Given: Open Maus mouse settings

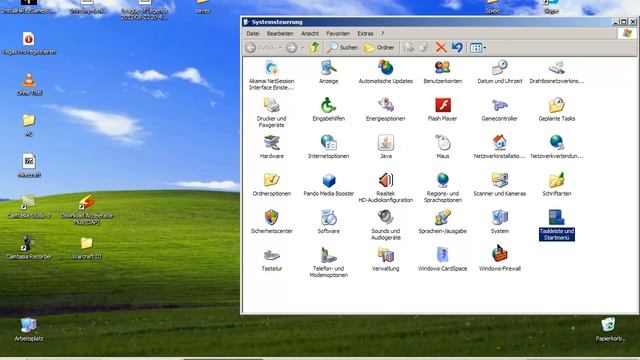Looking at the screenshot, I should point(442,147).
